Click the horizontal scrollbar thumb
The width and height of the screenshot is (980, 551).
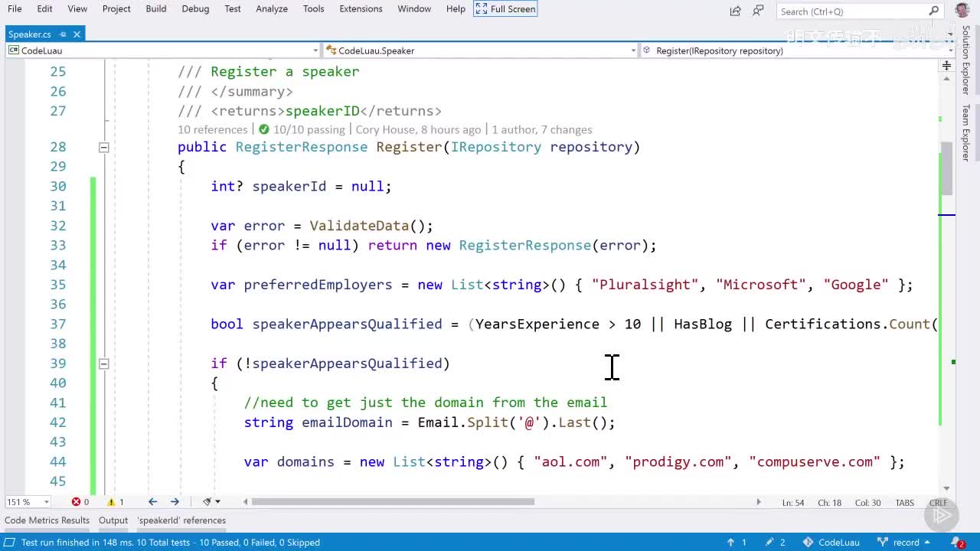(393, 502)
